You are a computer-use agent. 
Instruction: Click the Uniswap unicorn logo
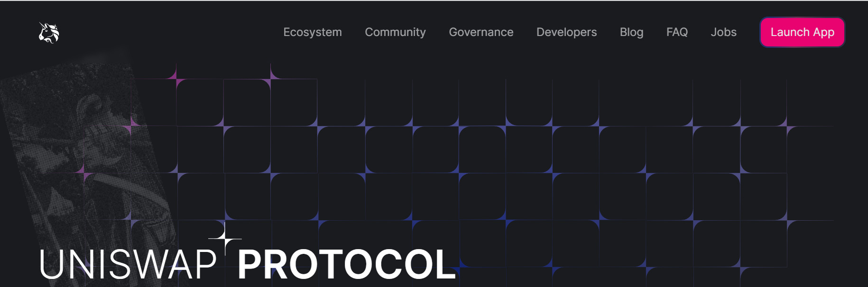pos(49,33)
